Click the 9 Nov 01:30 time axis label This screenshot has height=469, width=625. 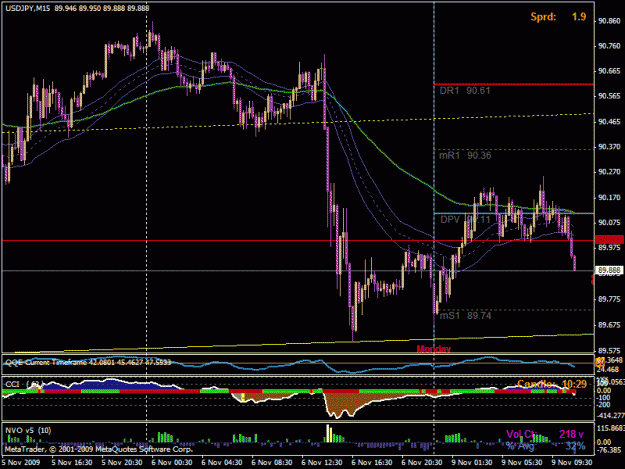(x=472, y=463)
